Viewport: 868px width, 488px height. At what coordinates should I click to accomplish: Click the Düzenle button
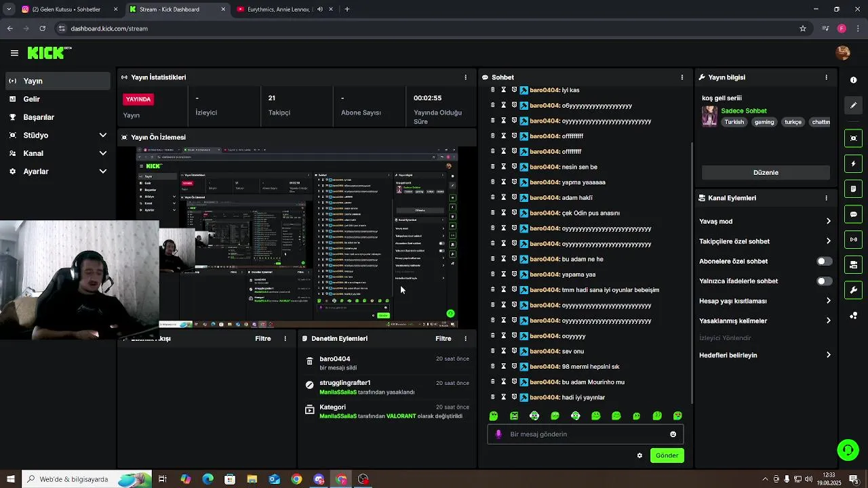[766, 172]
